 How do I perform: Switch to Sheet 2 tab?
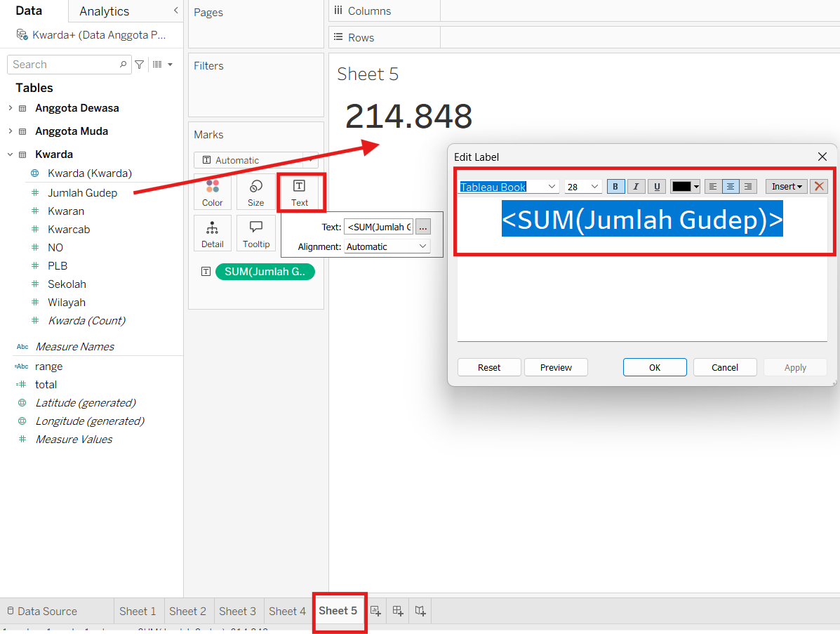click(x=187, y=611)
